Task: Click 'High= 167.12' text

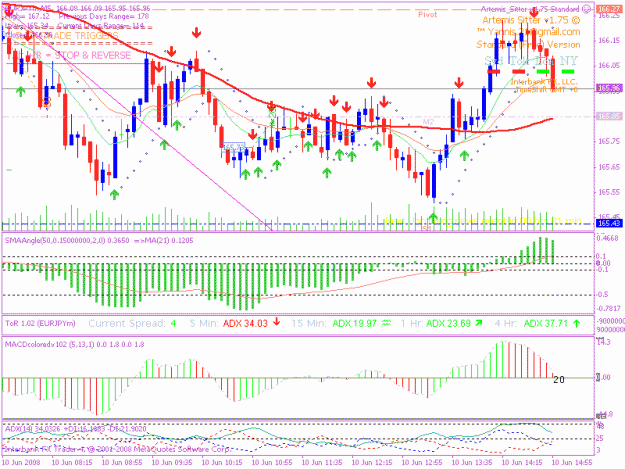Action: [x=27, y=16]
